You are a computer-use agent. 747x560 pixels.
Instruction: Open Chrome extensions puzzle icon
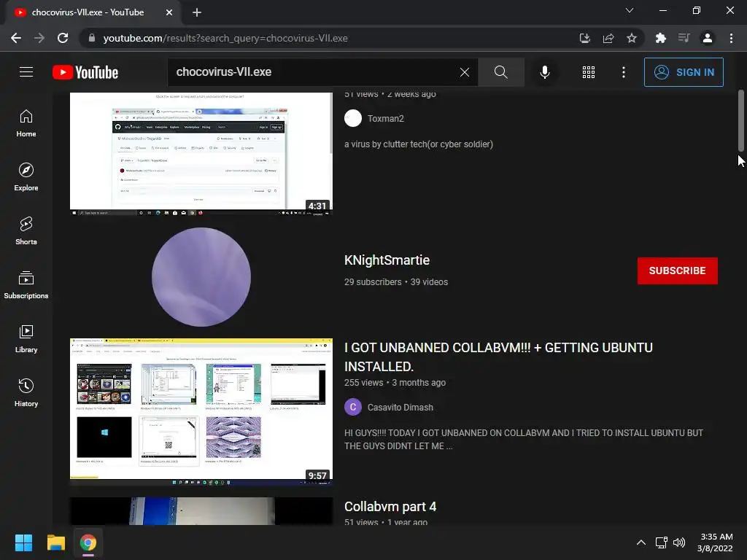pos(660,38)
